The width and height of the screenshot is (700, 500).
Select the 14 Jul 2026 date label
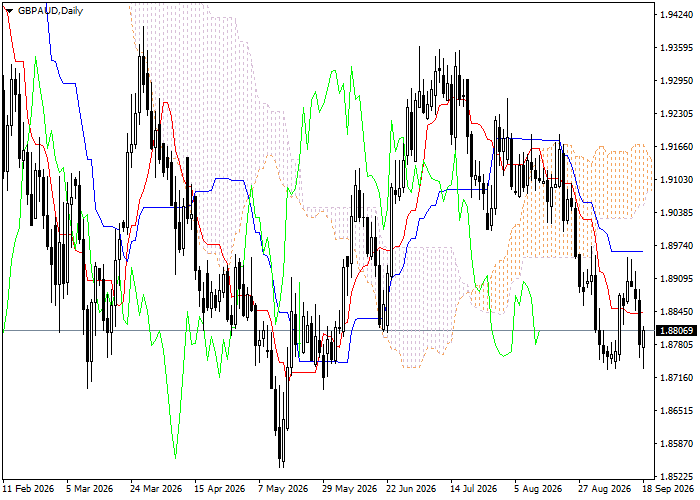(x=474, y=489)
